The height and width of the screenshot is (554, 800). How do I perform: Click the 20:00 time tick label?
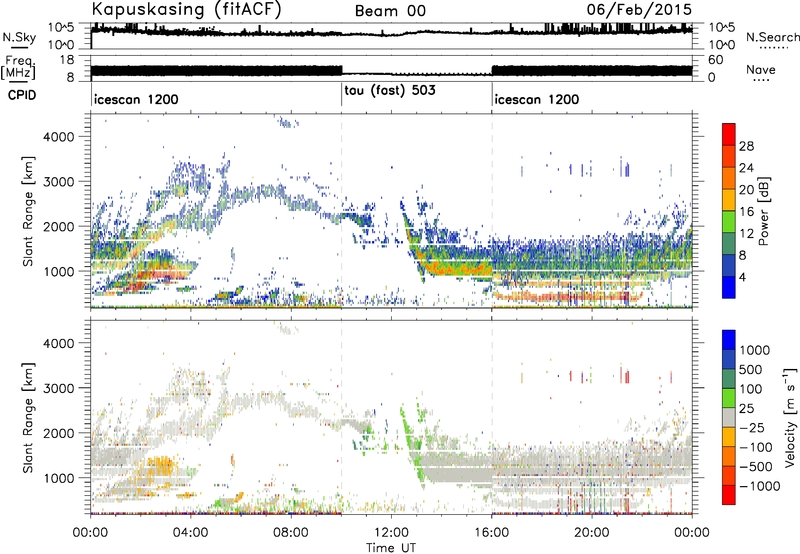[592, 533]
